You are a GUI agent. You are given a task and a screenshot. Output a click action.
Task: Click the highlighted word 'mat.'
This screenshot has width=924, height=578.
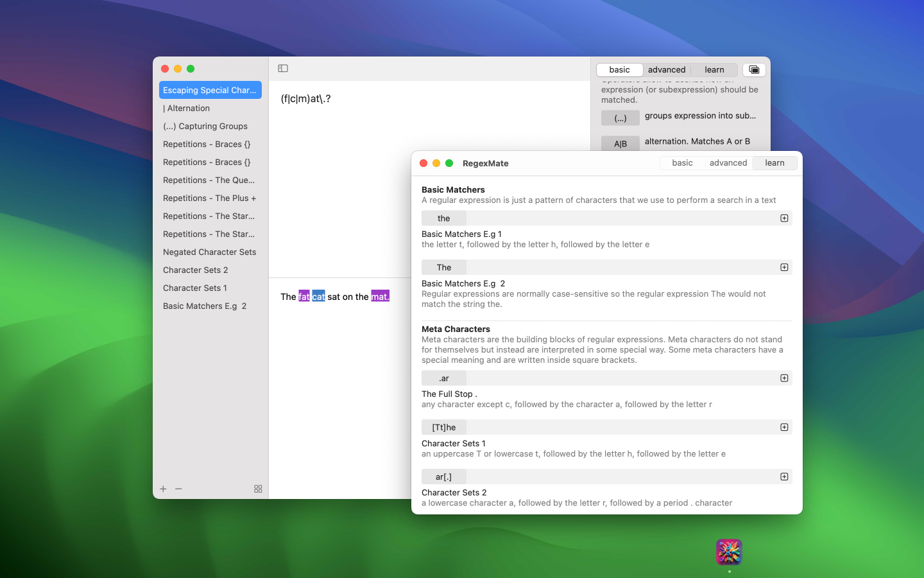click(x=380, y=296)
